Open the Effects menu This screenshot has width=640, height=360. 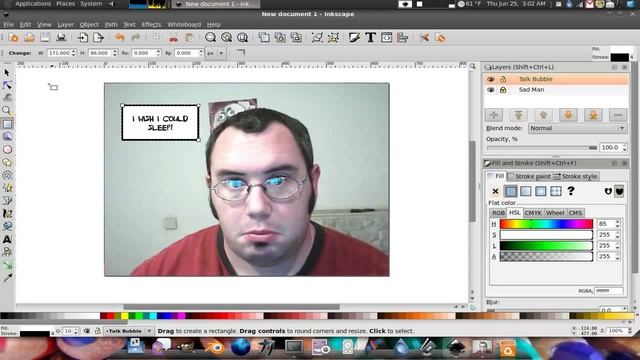tap(151, 24)
